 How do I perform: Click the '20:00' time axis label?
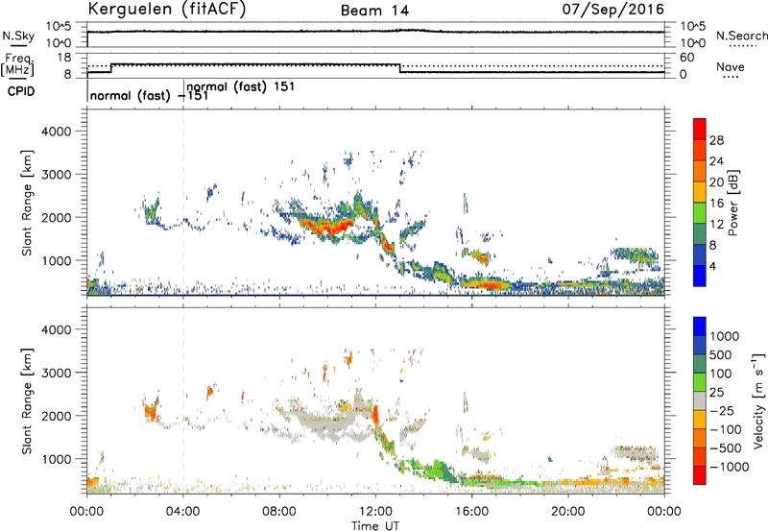pos(567,512)
